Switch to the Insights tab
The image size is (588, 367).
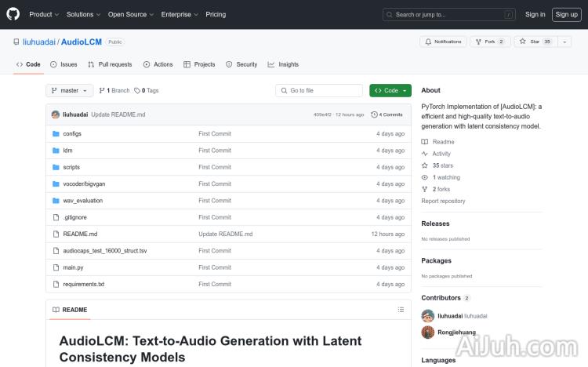coord(283,64)
